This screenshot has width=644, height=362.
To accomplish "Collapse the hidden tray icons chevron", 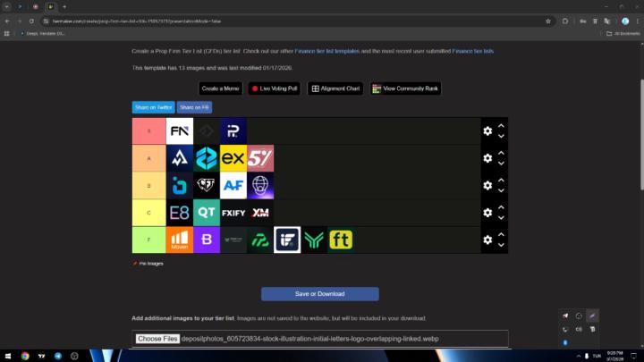I will point(579,356).
